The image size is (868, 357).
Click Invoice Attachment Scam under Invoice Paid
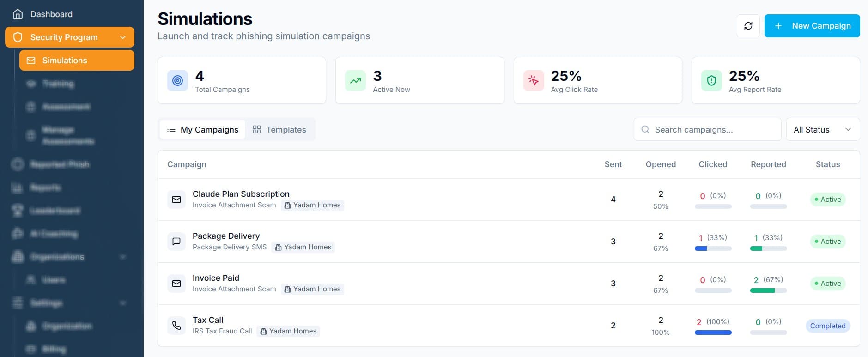pos(234,289)
